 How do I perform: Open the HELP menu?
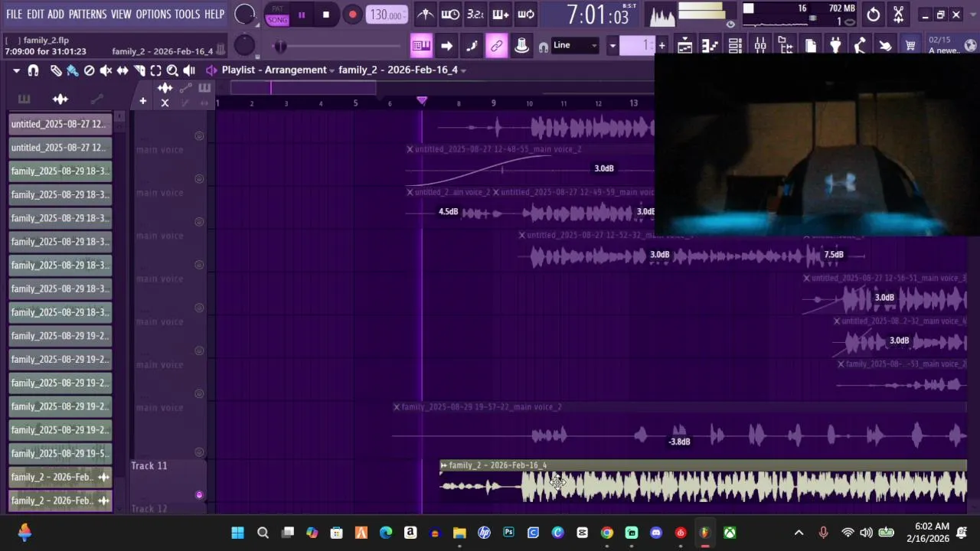tap(214, 14)
